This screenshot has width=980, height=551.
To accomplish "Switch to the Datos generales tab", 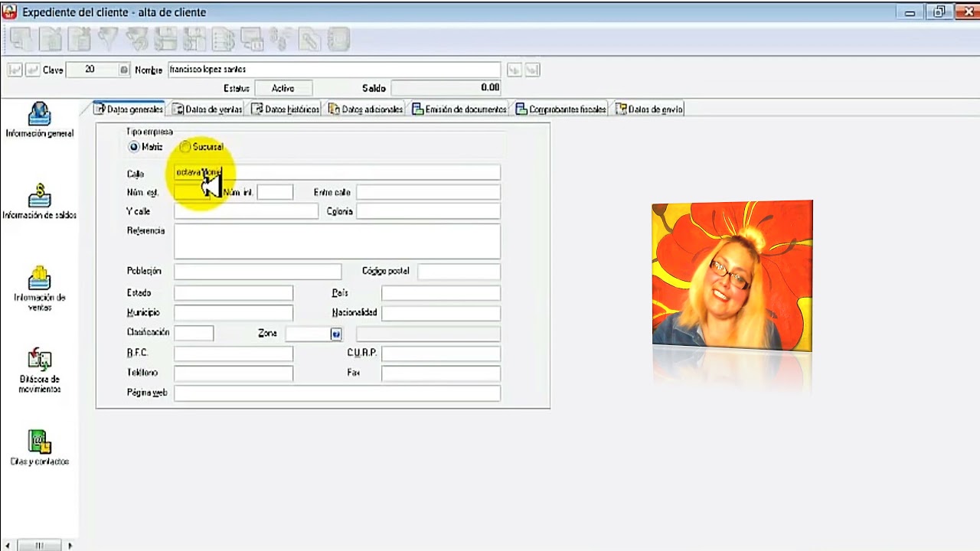I will [129, 109].
